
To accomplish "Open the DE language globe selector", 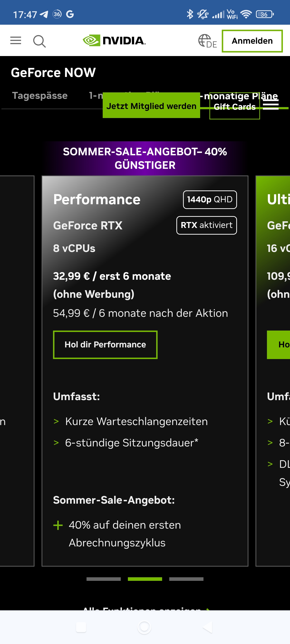I will click(x=207, y=41).
